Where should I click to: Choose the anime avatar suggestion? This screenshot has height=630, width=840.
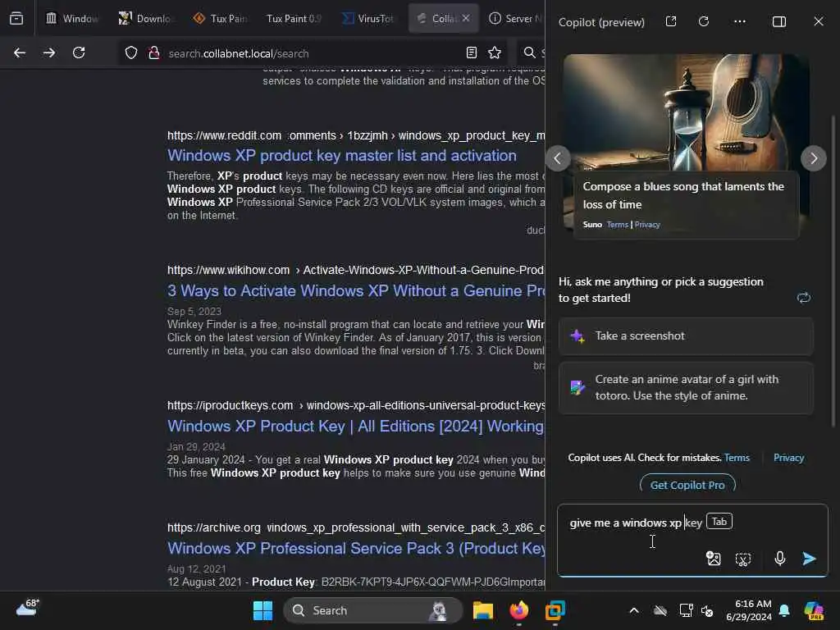pyautogui.click(x=686, y=387)
